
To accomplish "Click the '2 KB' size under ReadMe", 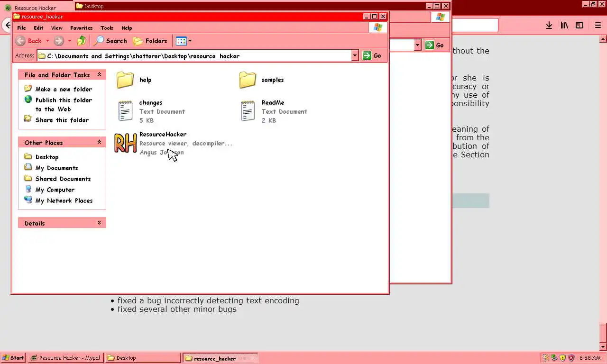I will [269, 120].
